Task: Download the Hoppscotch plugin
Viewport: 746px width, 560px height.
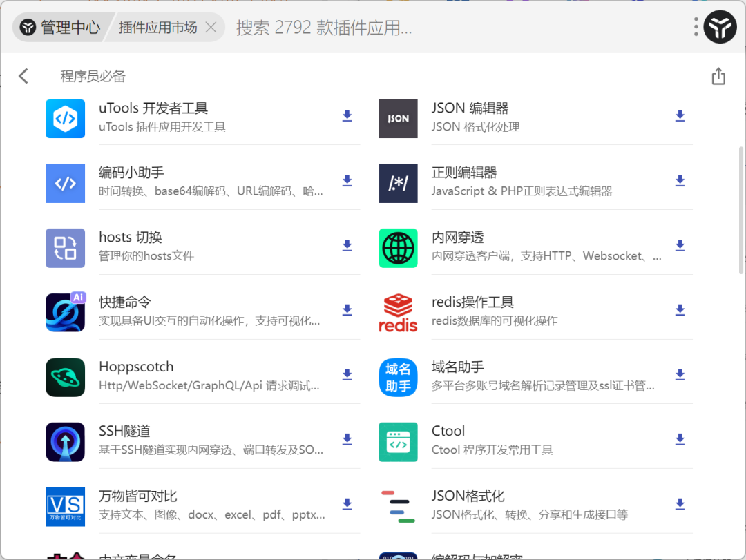Action: (x=347, y=374)
